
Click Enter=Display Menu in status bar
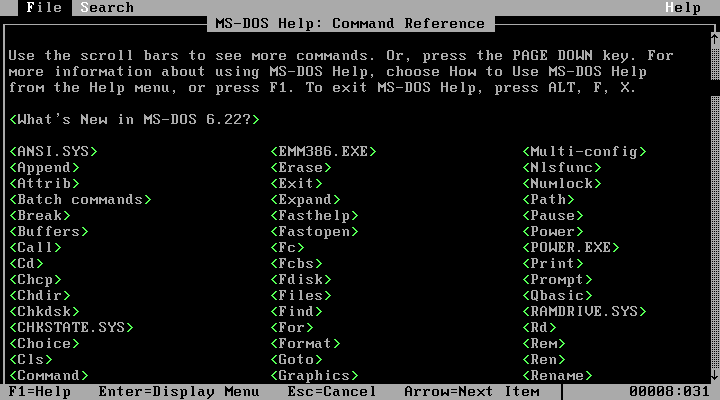[x=165, y=391]
